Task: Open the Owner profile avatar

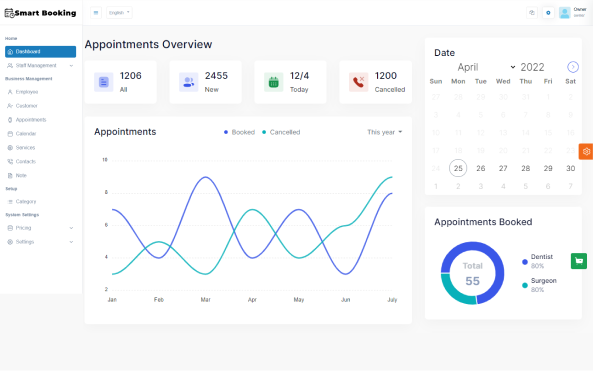Action: pyautogui.click(x=565, y=13)
